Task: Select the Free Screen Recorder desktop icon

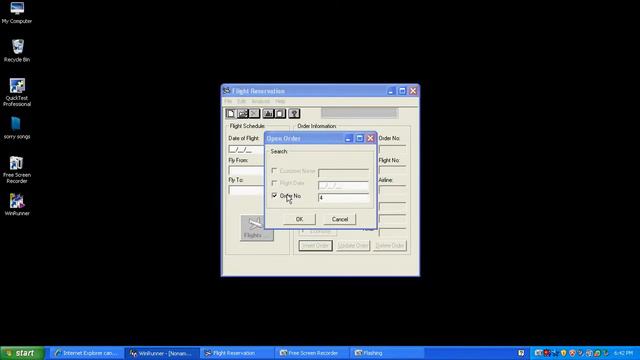Action: pyautogui.click(x=17, y=169)
